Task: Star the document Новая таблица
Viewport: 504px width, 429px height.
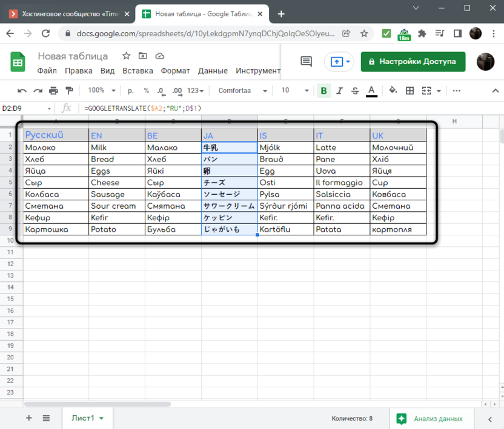Action: pyautogui.click(x=126, y=56)
